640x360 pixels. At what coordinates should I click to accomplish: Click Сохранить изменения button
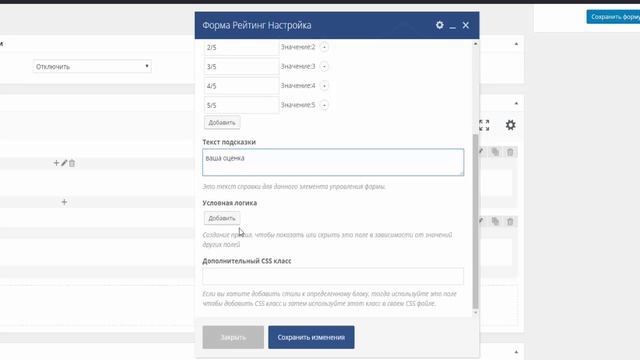coord(311,337)
